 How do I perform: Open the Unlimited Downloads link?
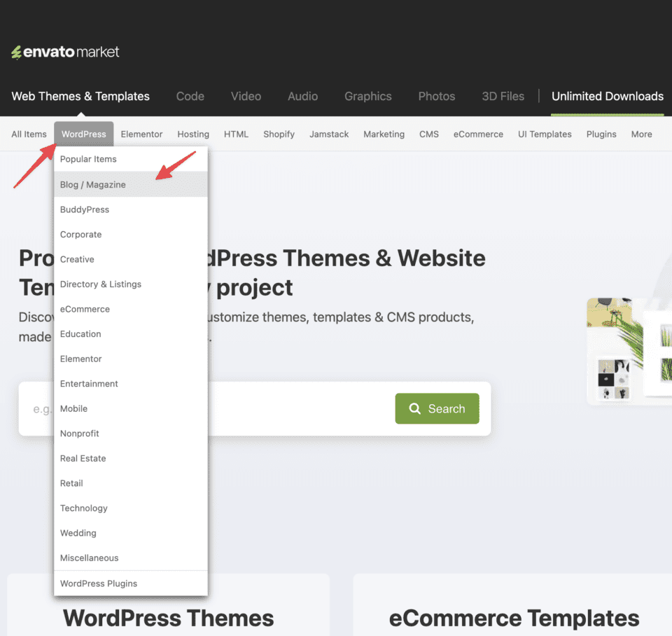click(607, 97)
